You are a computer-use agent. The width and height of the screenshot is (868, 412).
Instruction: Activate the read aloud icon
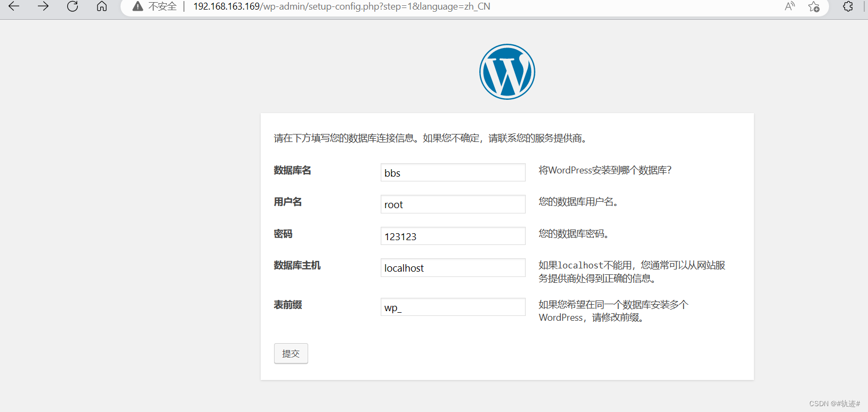[790, 6]
